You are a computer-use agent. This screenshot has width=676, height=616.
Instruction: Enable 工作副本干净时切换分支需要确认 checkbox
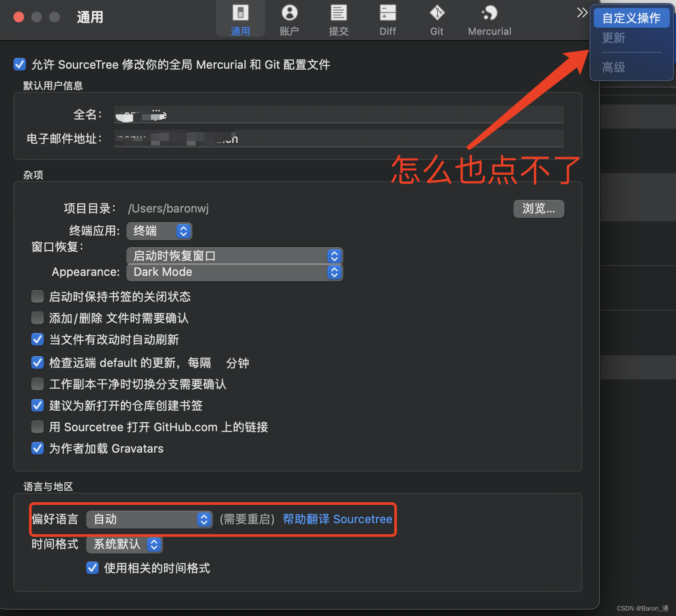tap(38, 384)
